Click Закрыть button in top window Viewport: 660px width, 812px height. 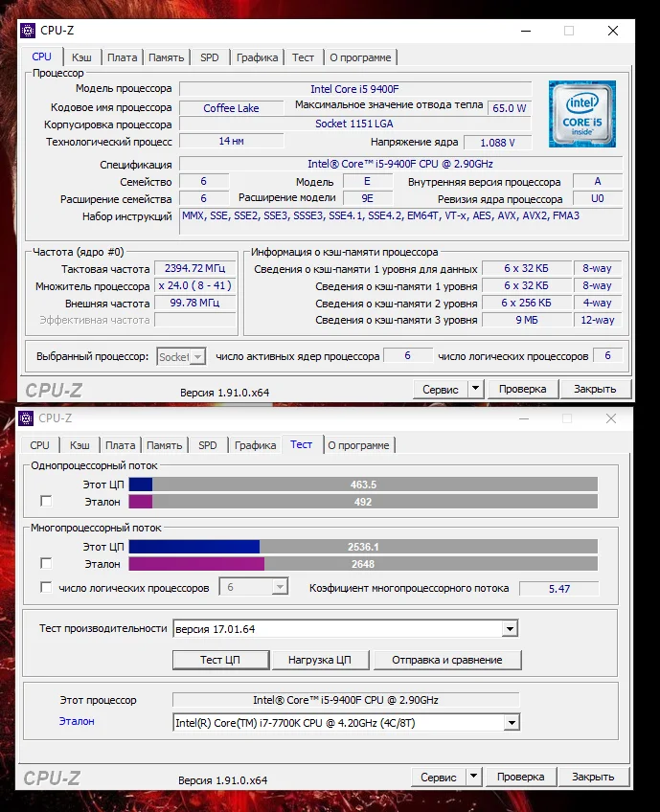(595, 389)
